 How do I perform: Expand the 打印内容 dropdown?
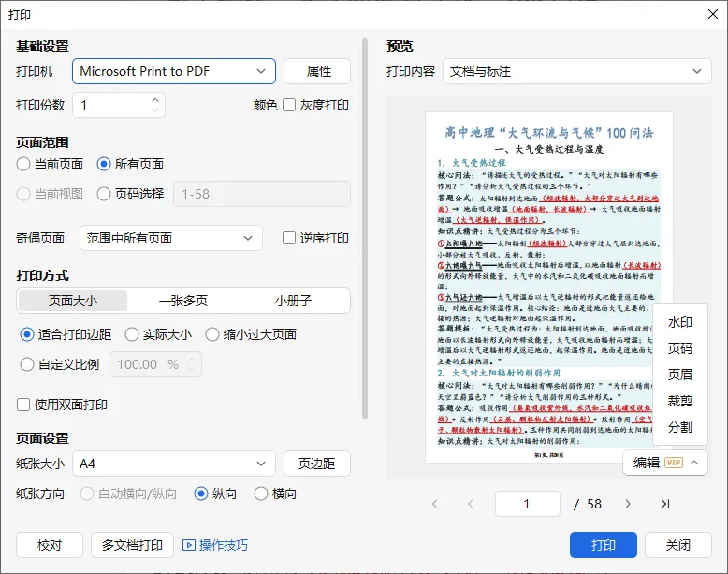click(x=577, y=71)
